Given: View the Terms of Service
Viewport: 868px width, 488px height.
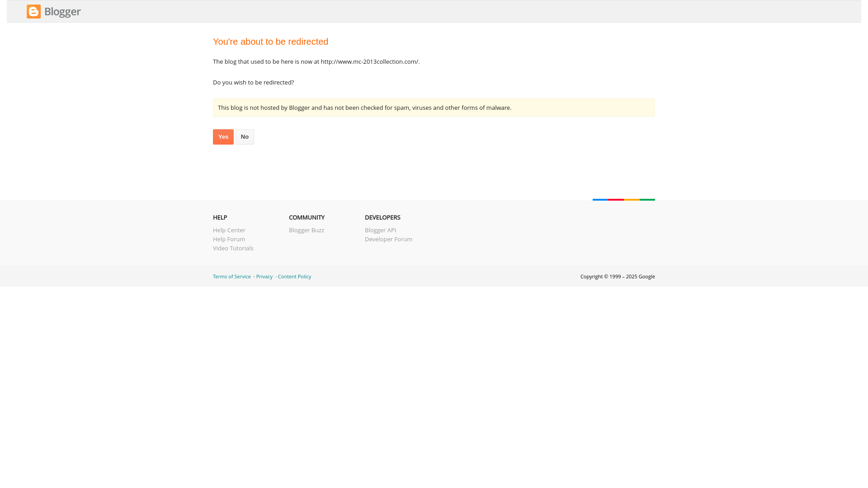Looking at the screenshot, I should 232,277.
